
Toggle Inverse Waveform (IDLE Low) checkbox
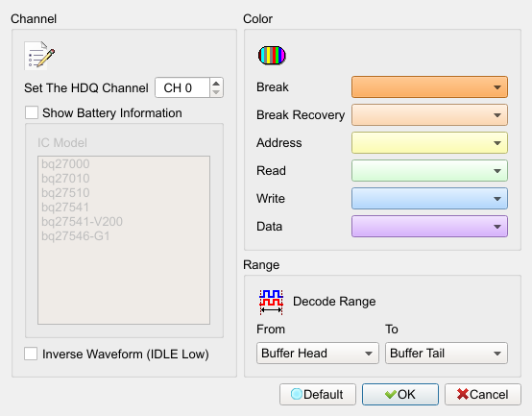31,354
